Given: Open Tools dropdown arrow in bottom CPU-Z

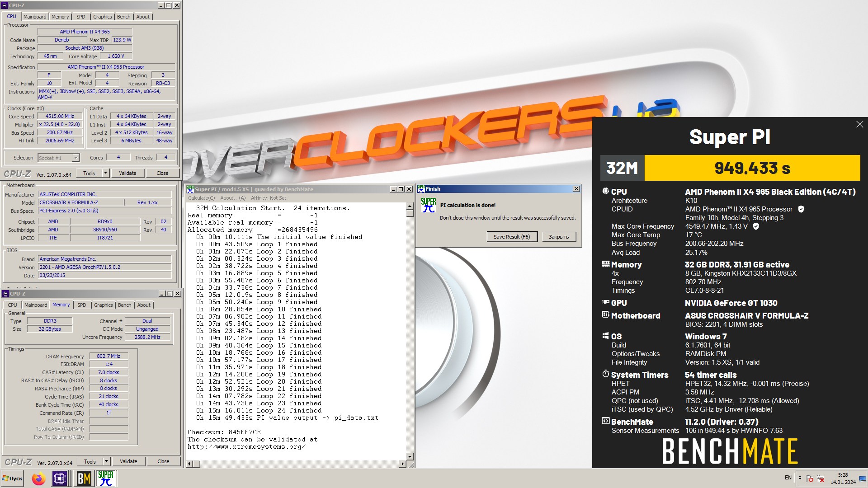Looking at the screenshot, I should point(106,461).
